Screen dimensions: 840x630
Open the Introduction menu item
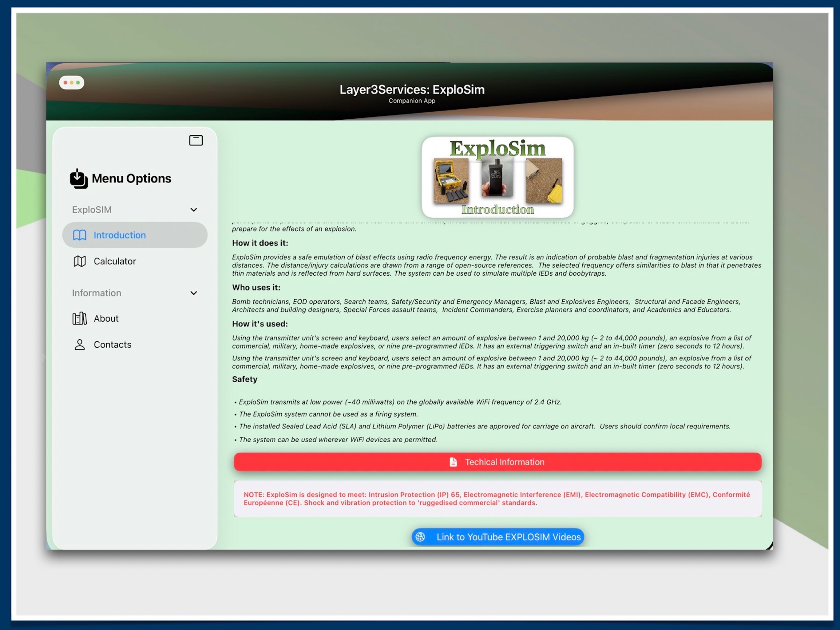[x=135, y=235]
